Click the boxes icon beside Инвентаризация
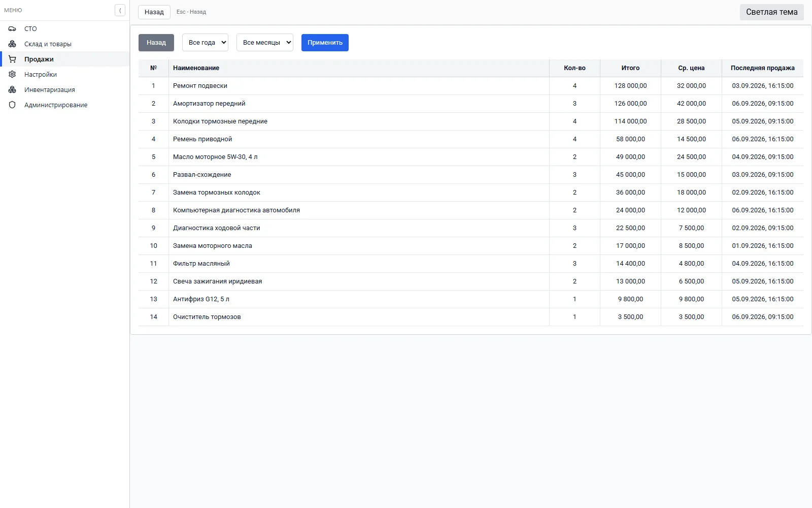 [12, 90]
